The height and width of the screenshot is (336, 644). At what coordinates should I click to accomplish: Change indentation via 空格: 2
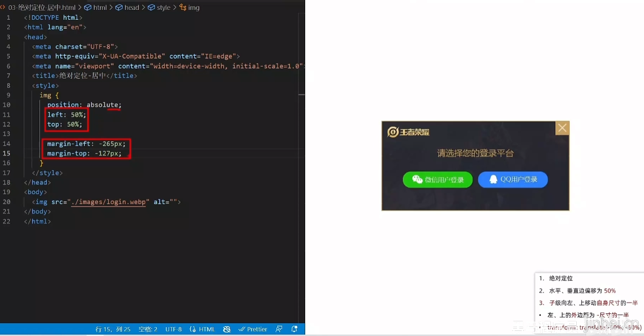tap(148, 329)
